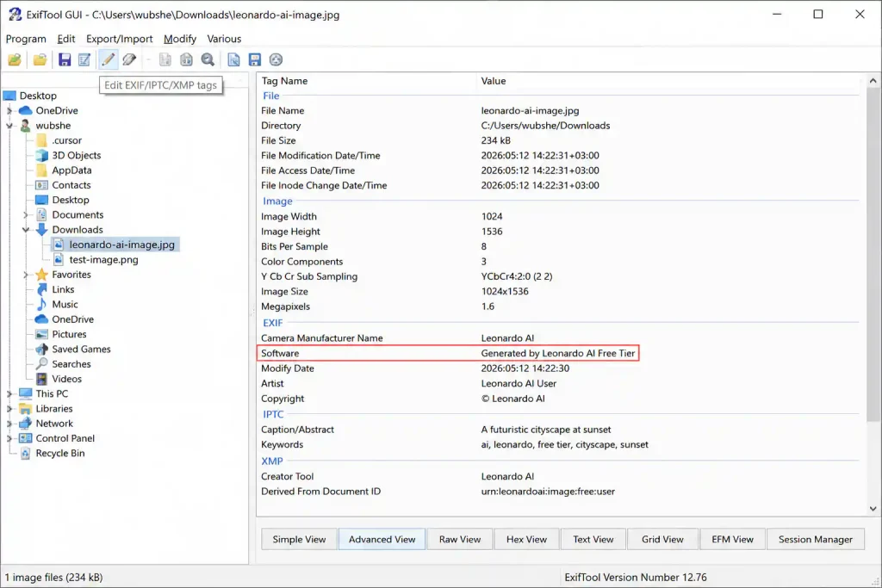Image resolution: width=882 pixels, height=588 pixels.
Task: Open the Program menu
Action: (26, 39)
